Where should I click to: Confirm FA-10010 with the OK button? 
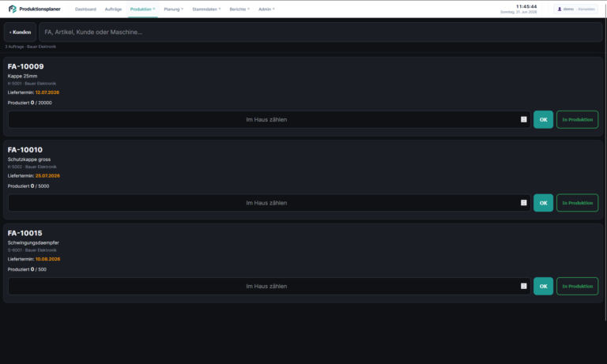tap(543, 203)
